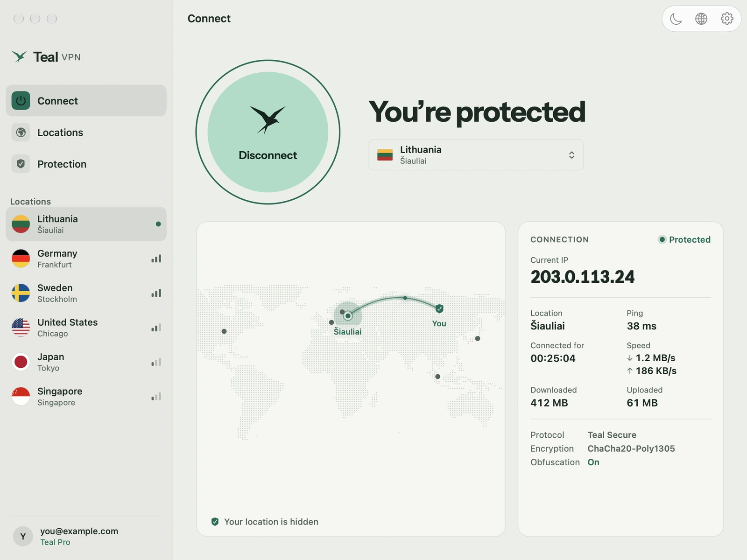
Task: Click the Protection shield icon in sidebar
Action: pyautogui.click(x=21, y=164)
